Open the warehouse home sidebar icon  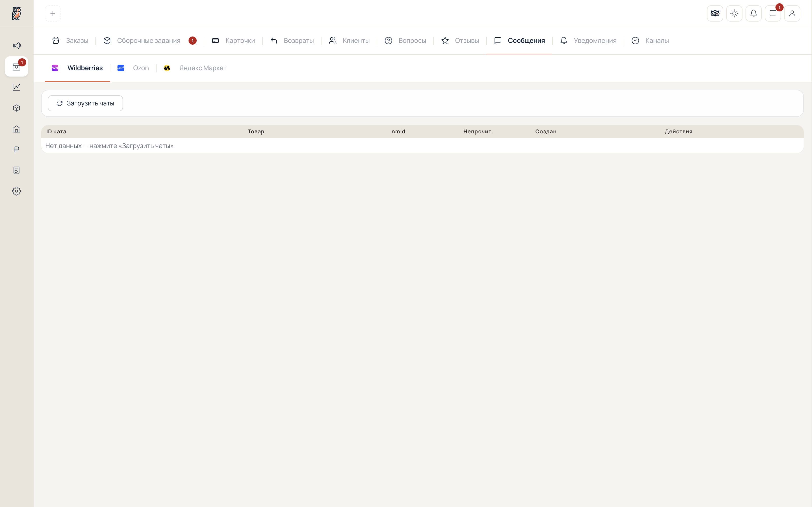[16, 129]
